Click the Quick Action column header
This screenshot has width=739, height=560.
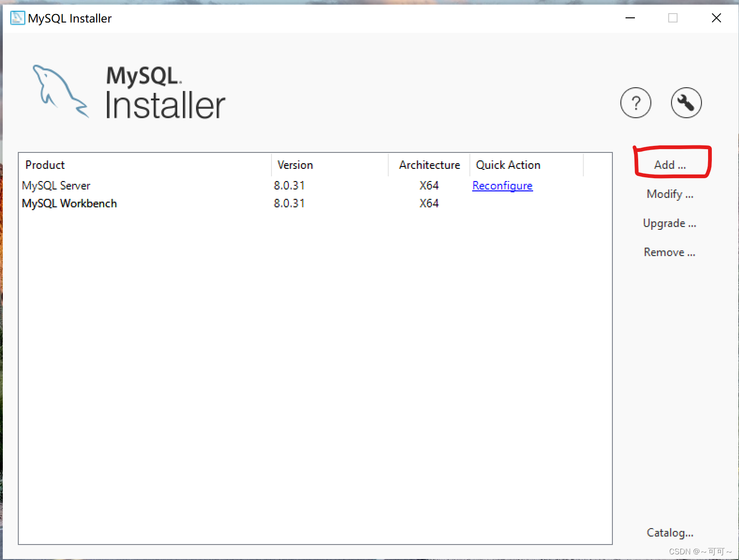point(527,165)
